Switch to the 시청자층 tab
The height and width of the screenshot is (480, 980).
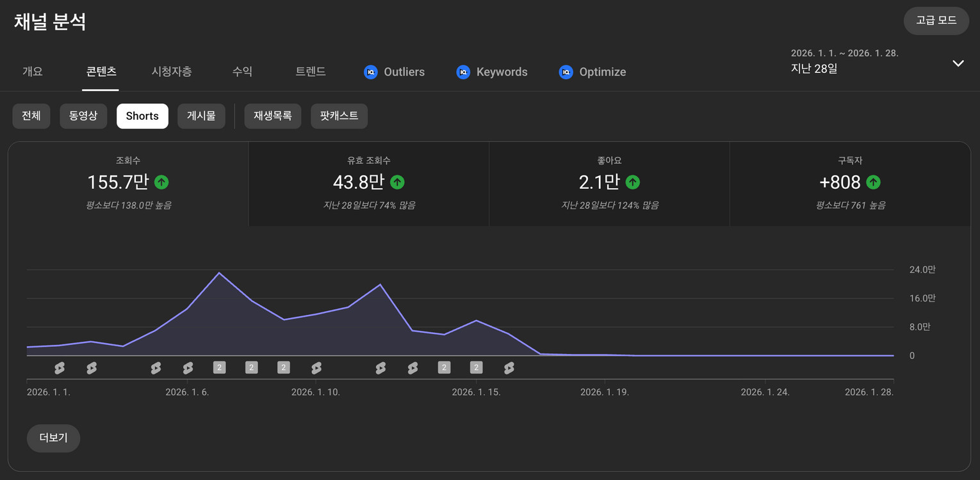[x=172, y=72]
